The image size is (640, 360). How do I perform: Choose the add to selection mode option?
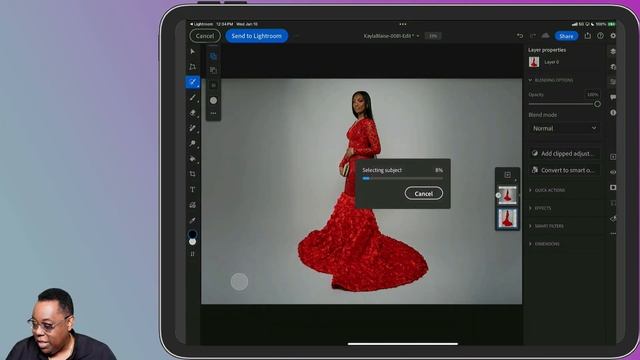[x=213, y=70]
